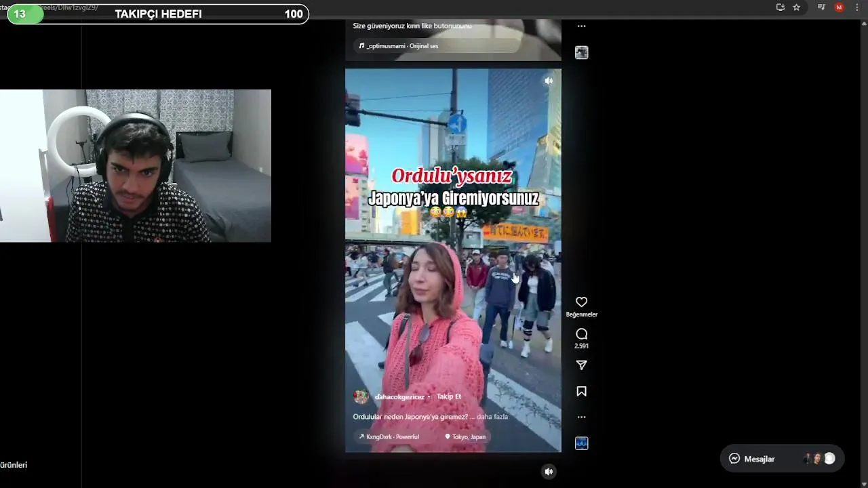
Task: Open the avatar stack in the Mesajlar bar
Action: pyautogui.click(x=819, y=459)
